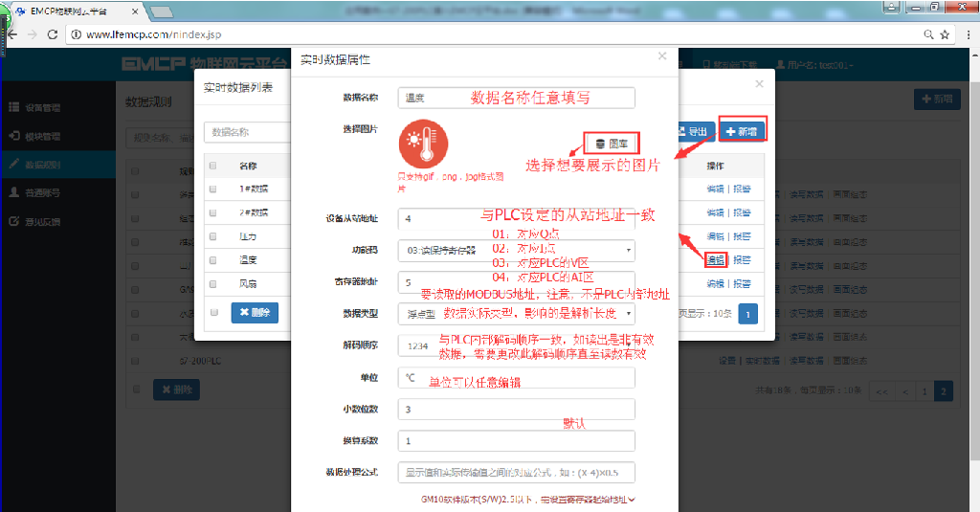The image size is (980, 512).
Task: Open the 功能码 dropdown
Action: point(517,251)
